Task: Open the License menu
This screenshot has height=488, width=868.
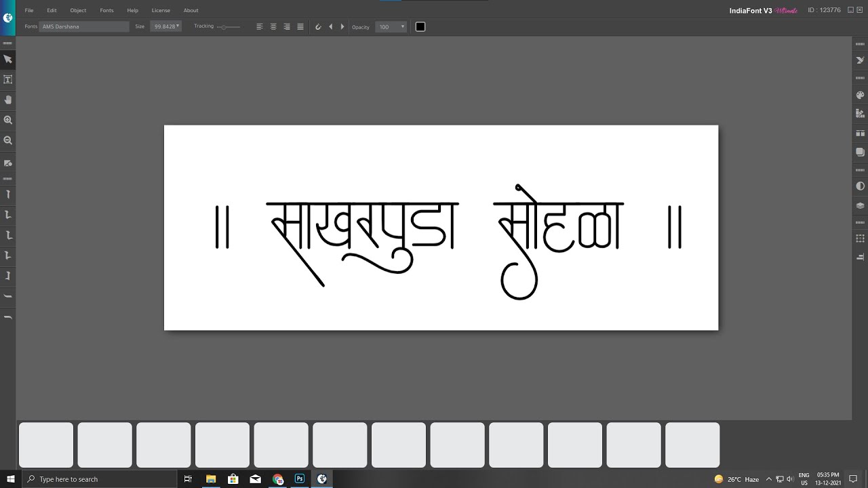Action: (x=161, y=10)
